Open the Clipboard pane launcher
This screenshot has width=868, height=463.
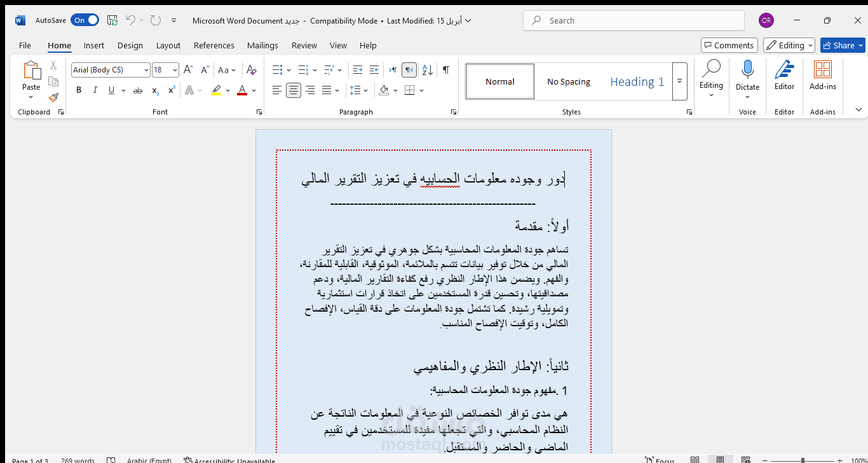[x=61, y=112]
